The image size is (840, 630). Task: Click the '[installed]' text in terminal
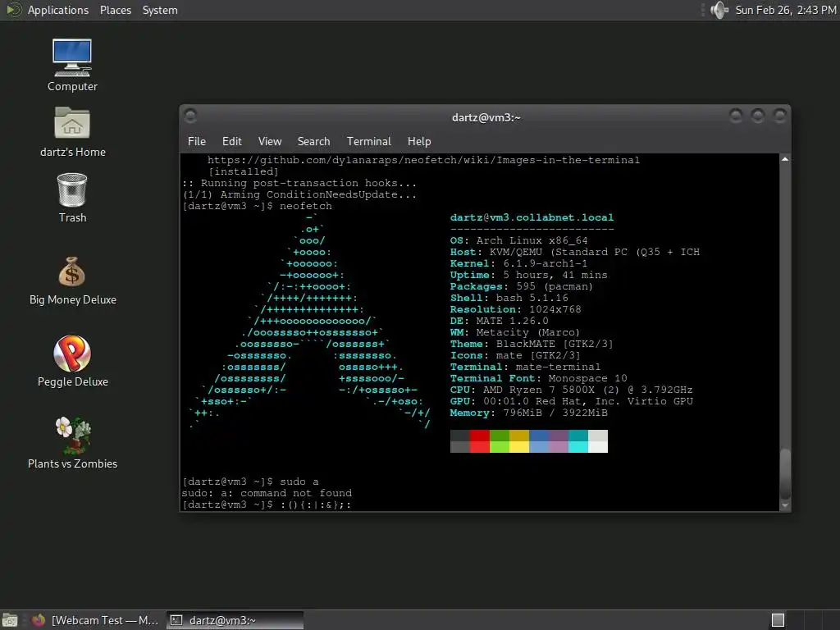(x=243, y=171)
